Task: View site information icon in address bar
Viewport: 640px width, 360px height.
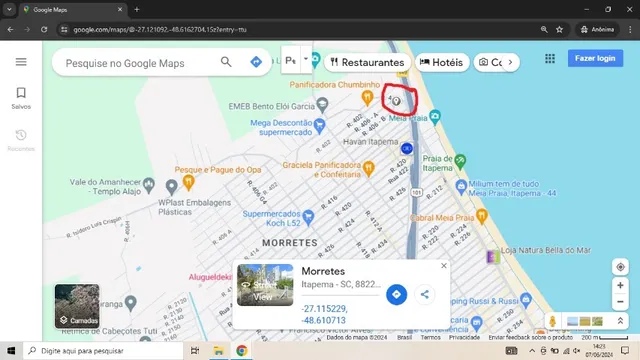Action: click(x=64, y=29)
